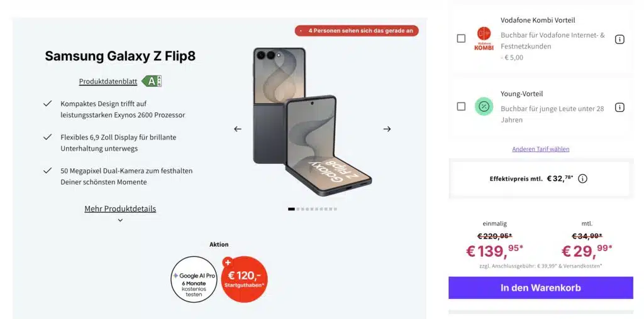Click the Vodafone Kombi logo icon
Viewport: 644px width, 319px height.
484,38
